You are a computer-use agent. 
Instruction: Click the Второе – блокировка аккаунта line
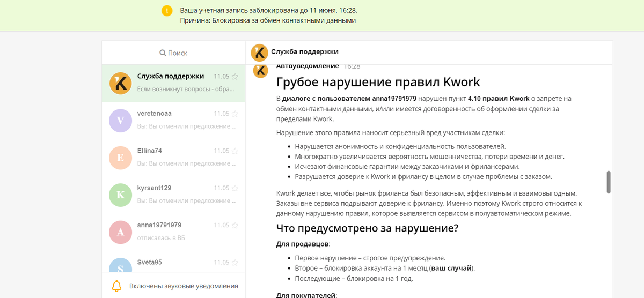click(385, 268)
